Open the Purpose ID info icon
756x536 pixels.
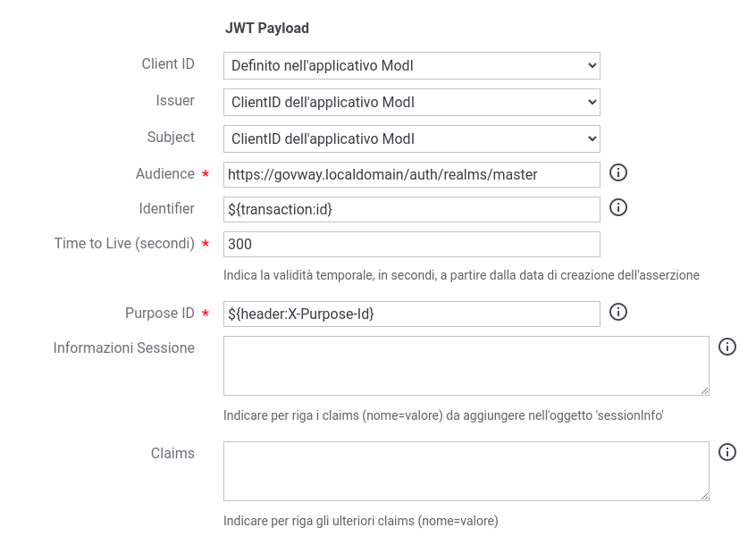point(618,312)
